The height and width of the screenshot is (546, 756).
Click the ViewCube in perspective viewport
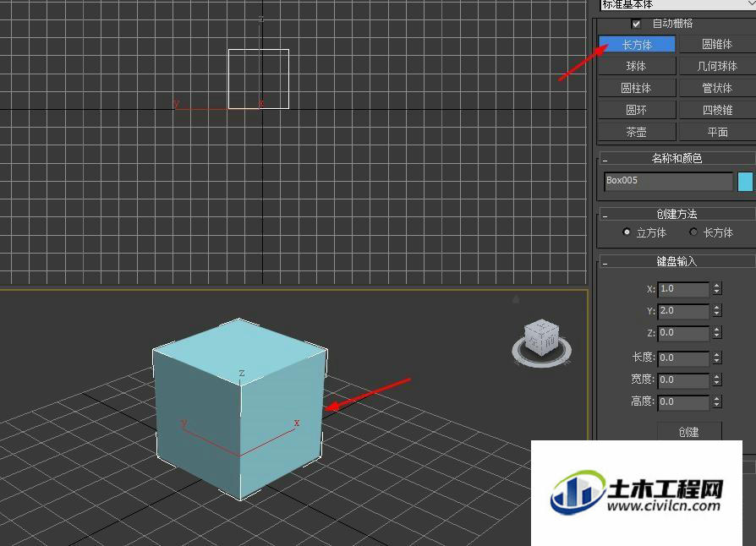tap(542, 337)
